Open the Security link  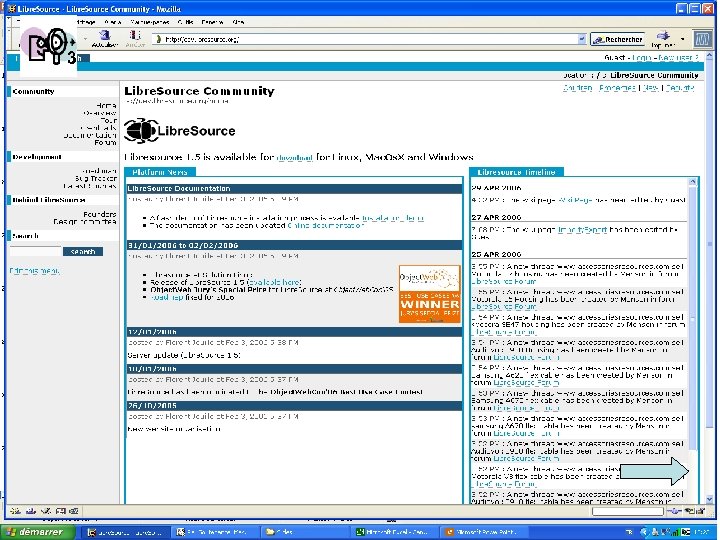(x=680, y=87)
